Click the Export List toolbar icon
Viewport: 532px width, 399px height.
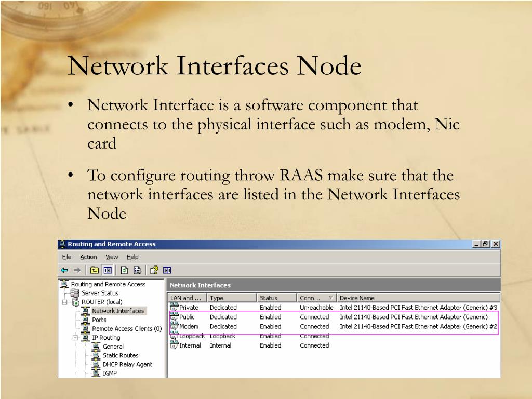tap(137, 270)
